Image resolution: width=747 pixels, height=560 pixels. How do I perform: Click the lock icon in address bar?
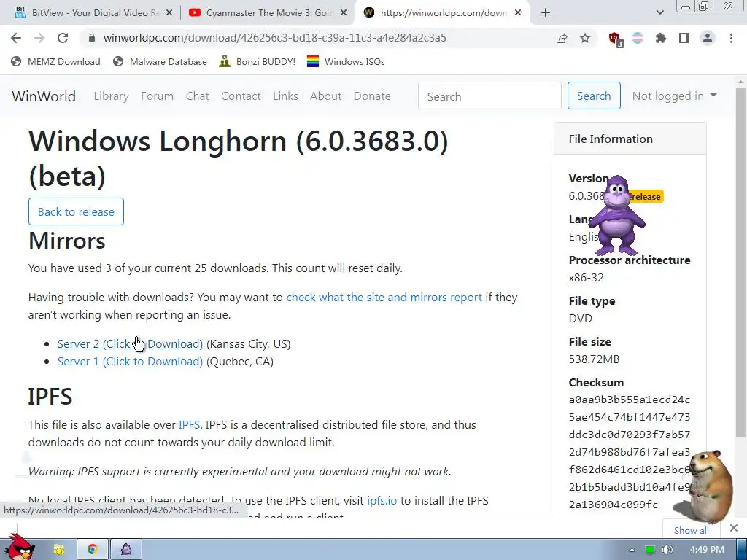92,38
